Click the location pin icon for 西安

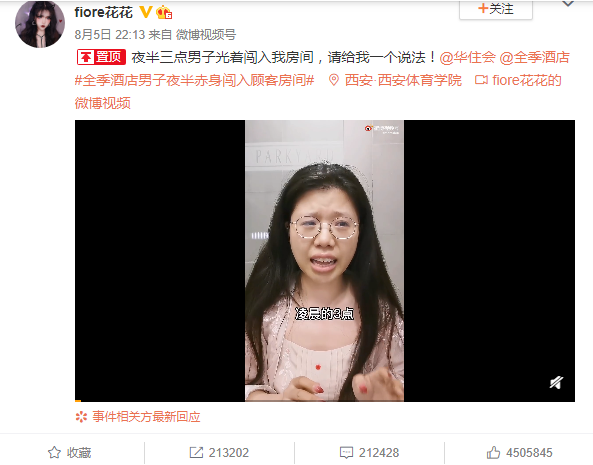tap(334, 80)
